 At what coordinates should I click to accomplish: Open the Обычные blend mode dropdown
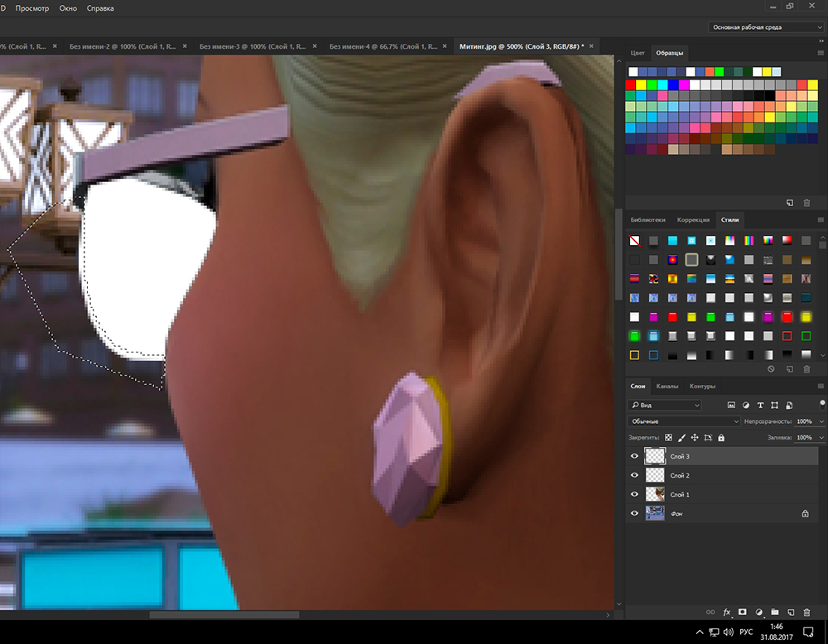tap(684, 421)
